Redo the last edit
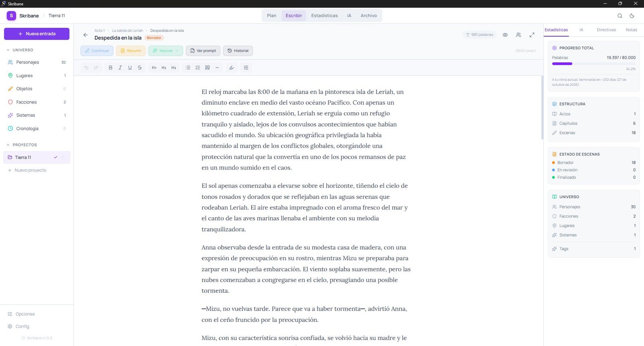 pyautogui.click(x=96, y=68)
